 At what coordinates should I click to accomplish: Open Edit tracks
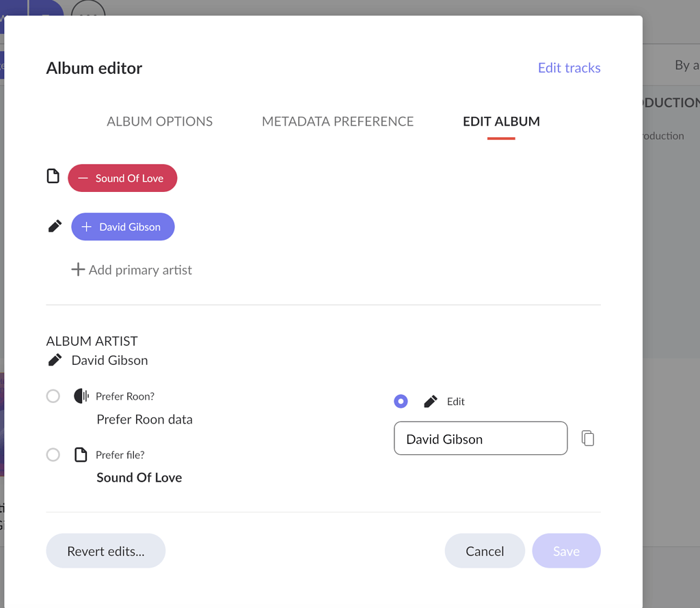569,68
